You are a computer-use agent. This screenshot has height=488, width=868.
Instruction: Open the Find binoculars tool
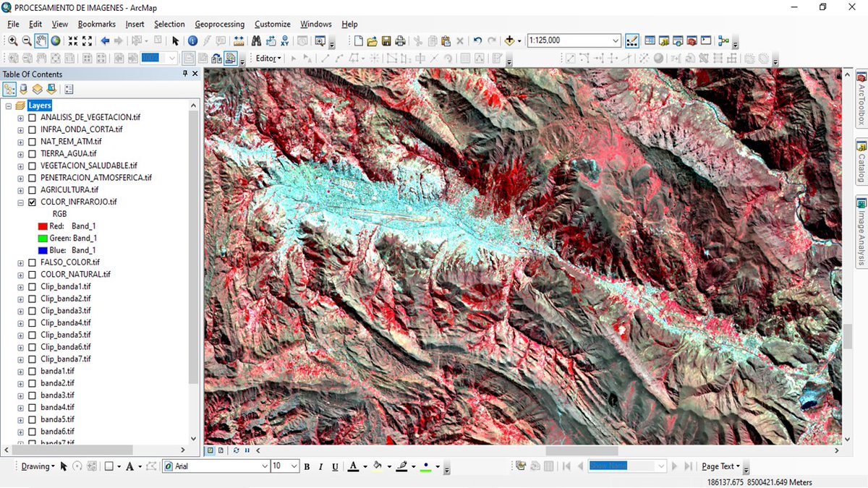click(x=256, y=40)
